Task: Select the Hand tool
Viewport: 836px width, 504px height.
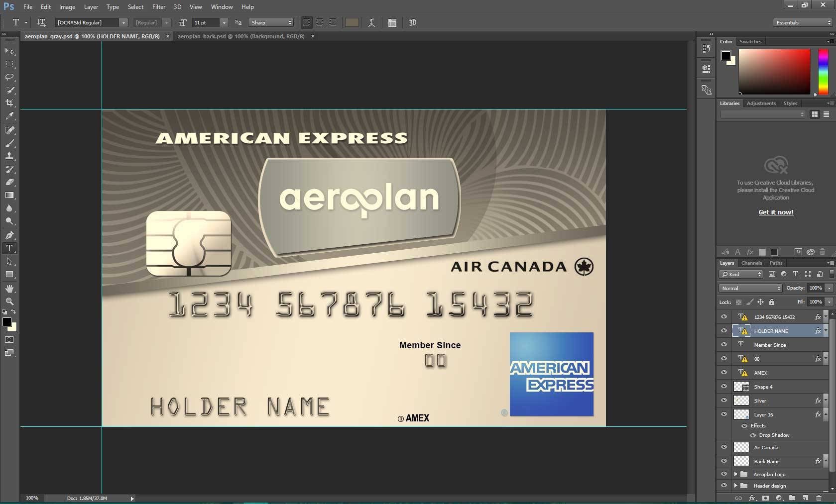Action: click(9, 289)
